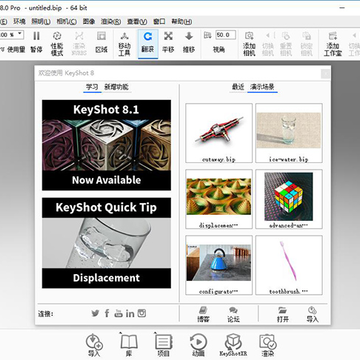Click the 渲染 render icon in bottom toolbar
360x360 pixels.
tap(268, 345)
